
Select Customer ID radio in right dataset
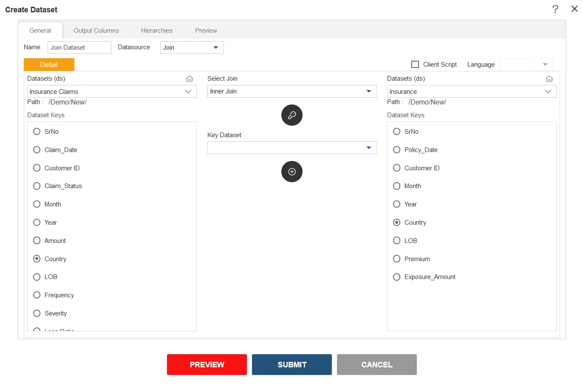[x=397, y=168]
